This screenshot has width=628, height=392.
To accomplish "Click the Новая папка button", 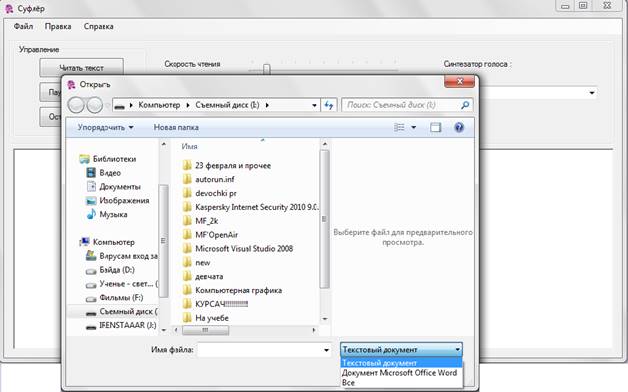I will [x=176, y=127].
